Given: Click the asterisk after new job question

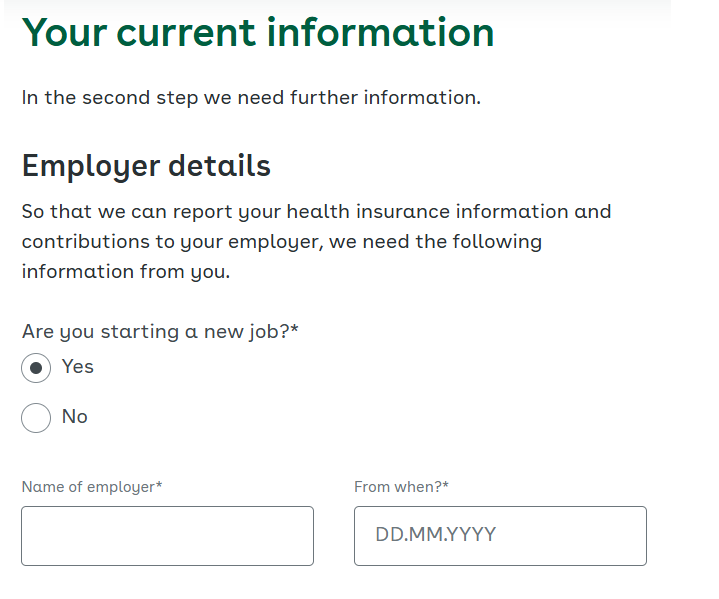Looking at the screenshot, I should click(294, 328).
